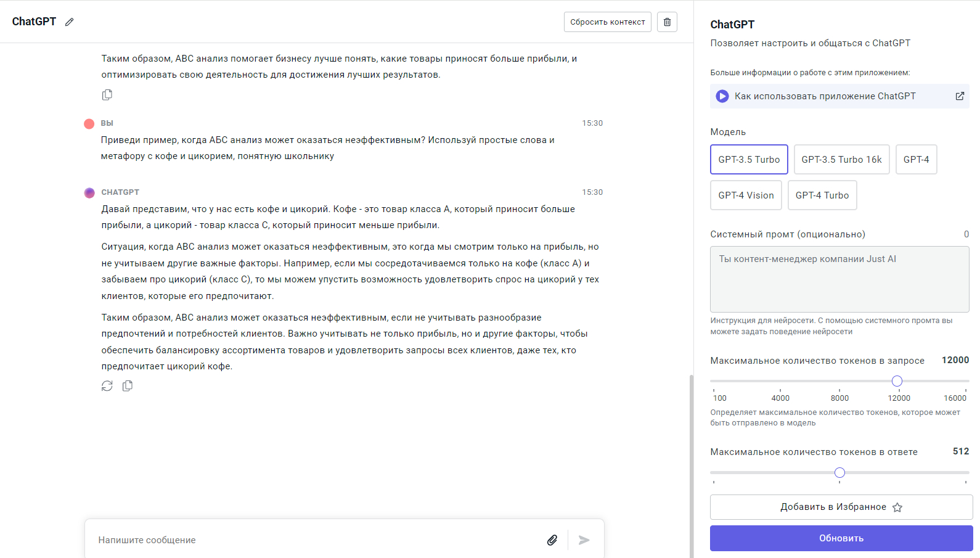The width and height of the screenshot is (980, 558).
Task: Click the response tokens slider handle
Action: (839, 473)
